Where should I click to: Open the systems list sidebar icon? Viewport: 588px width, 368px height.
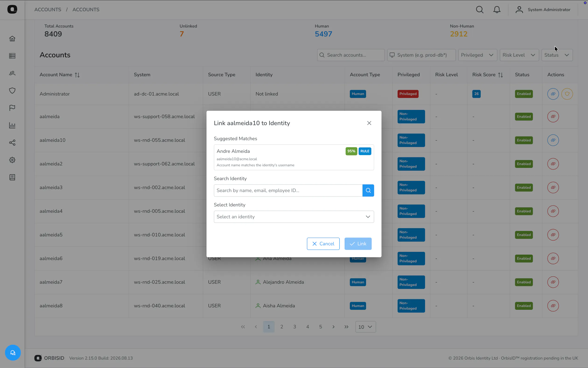tap(12, 56)
